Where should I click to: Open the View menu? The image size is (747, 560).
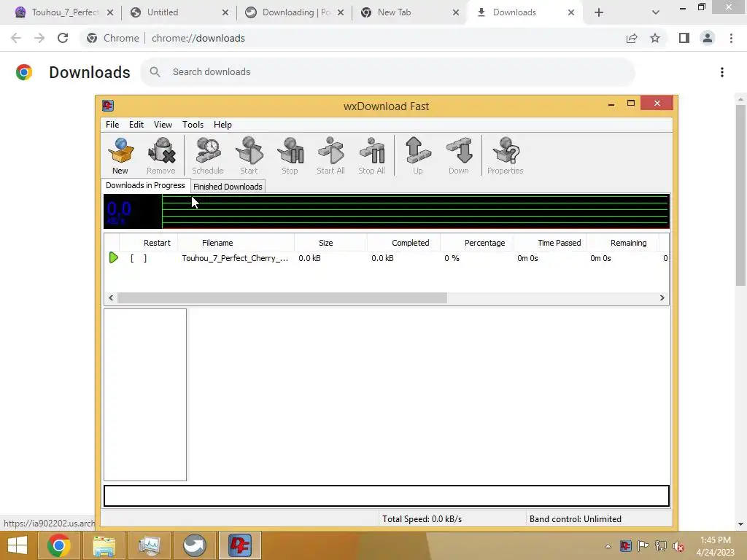(163, 124)
